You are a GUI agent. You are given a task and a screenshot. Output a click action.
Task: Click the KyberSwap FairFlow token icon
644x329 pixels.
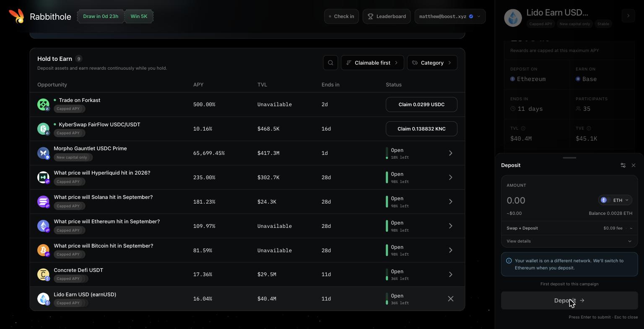click(x=43, y=128)
